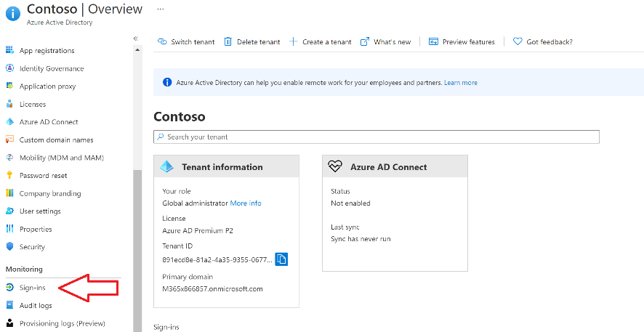Click the Delete tenant trash icon
The height and width of the screenshot is (332, 644).
(x=228, y=41)
